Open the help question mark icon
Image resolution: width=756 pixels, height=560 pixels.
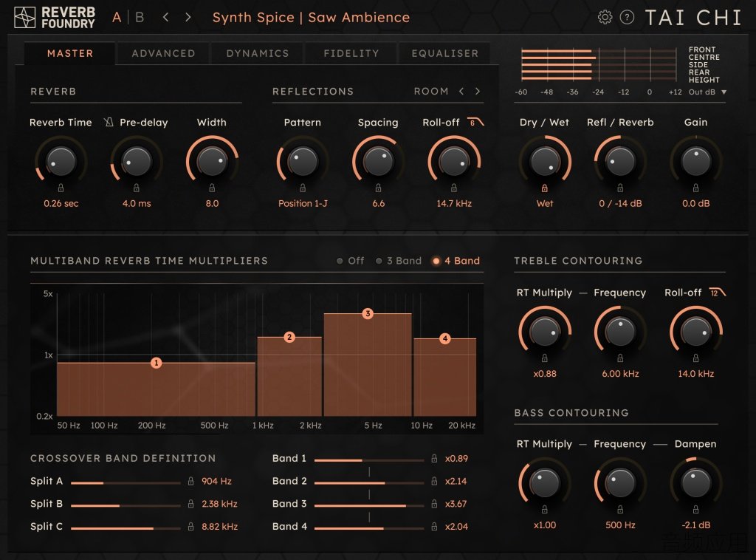(627, 18)
